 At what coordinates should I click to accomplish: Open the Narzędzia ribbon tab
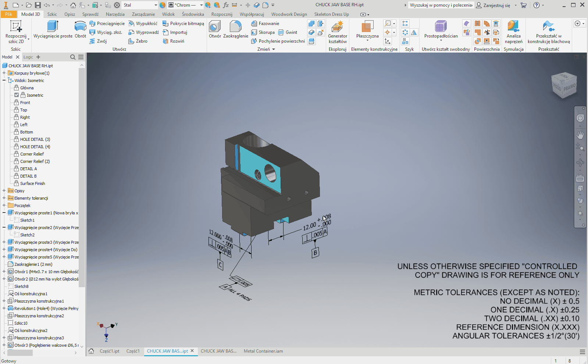(115, 14)
